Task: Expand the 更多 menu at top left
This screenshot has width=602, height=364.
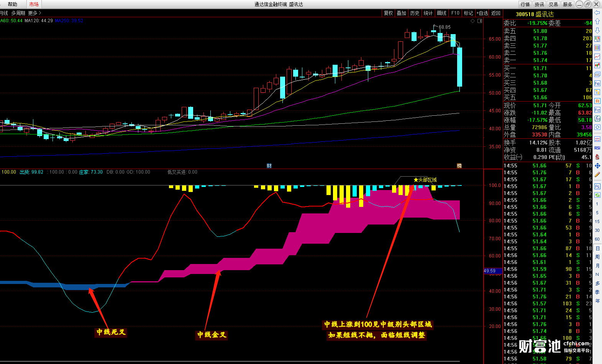Action: coord(34,13)
